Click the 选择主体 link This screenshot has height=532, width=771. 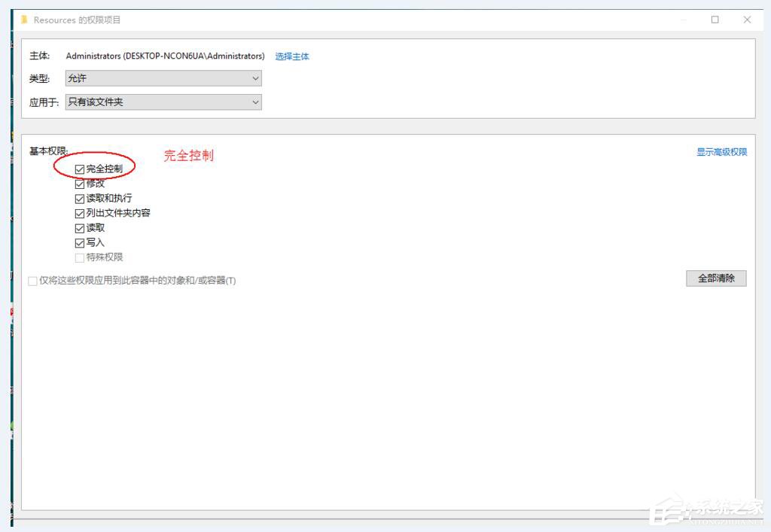click(x=292, y=56)
